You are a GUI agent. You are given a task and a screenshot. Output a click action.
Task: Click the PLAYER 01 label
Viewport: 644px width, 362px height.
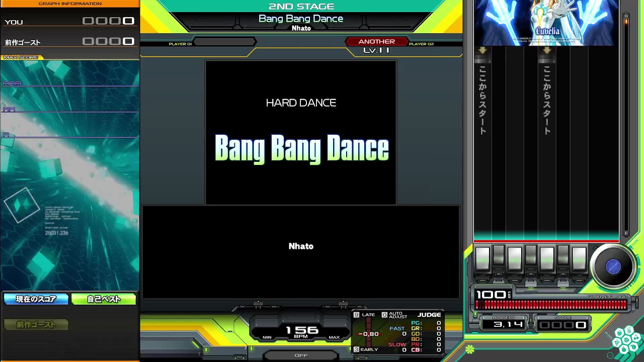point(180,44)
